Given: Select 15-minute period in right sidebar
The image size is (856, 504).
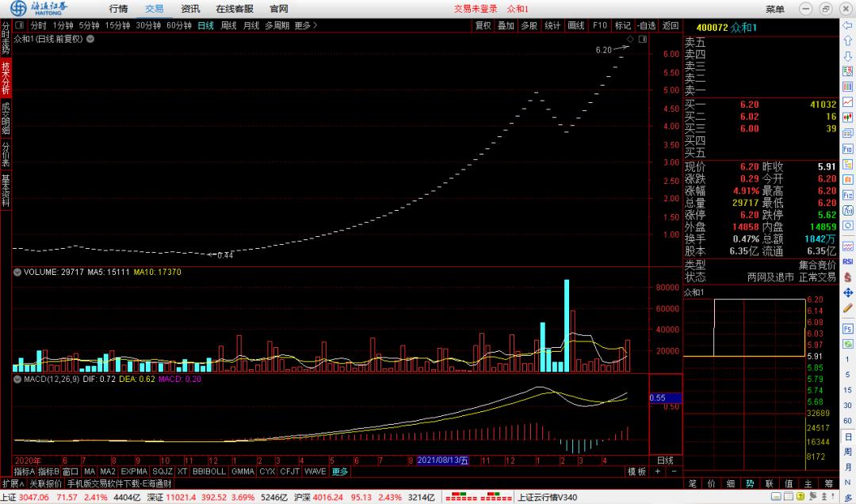Looking at the screenshot, I should coord(848,390).
